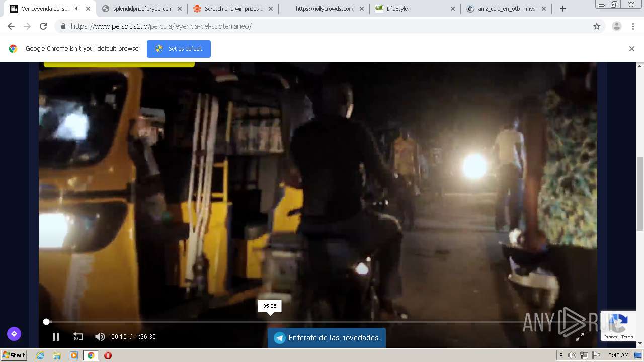Open reCAPTCHA Terms link

click(627, 337)
